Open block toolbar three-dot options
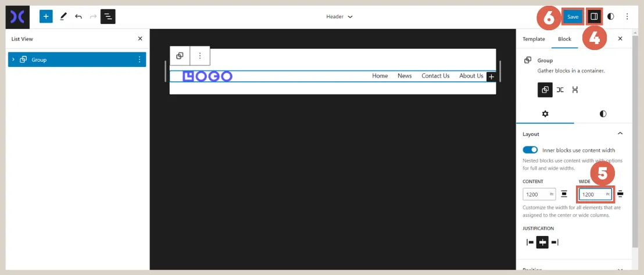Screen dimensions: 644x275 click(x=200, y=56)
